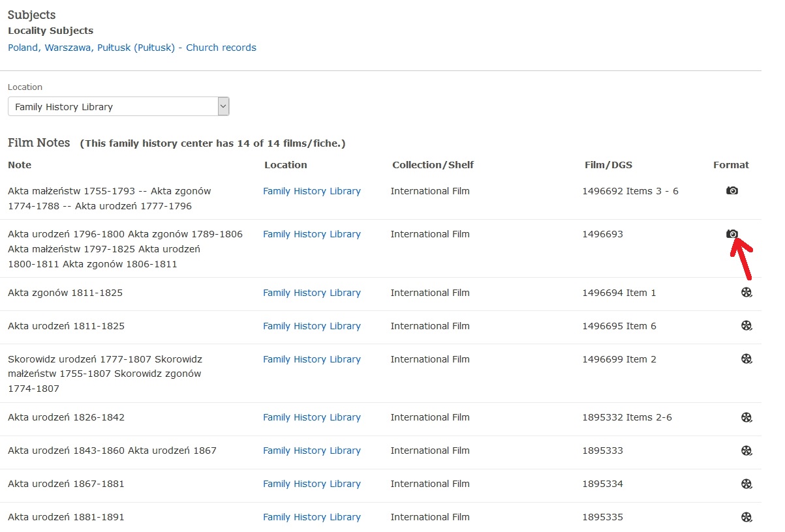The height and width of the screenshot is (532, 785).
Task: Click Family History Library link for Akta urodzeń 1811-1825
Action: pos(311,326)
